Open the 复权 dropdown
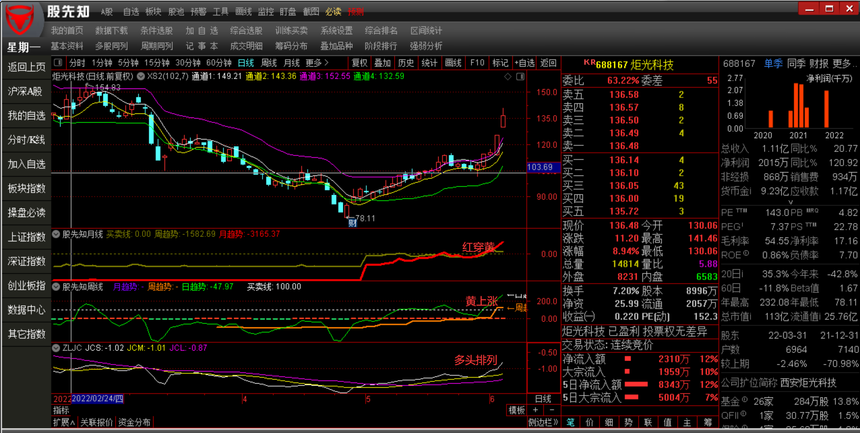 coord(359,63)
